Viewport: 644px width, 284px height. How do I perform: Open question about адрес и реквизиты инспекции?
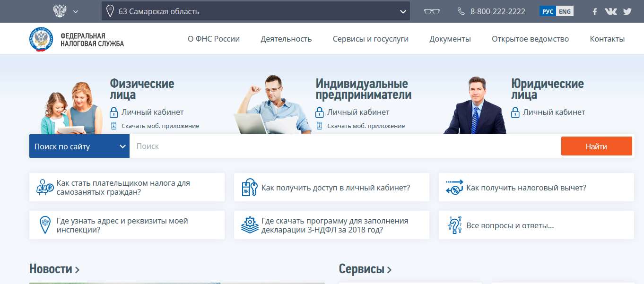[x=122, y=225]
